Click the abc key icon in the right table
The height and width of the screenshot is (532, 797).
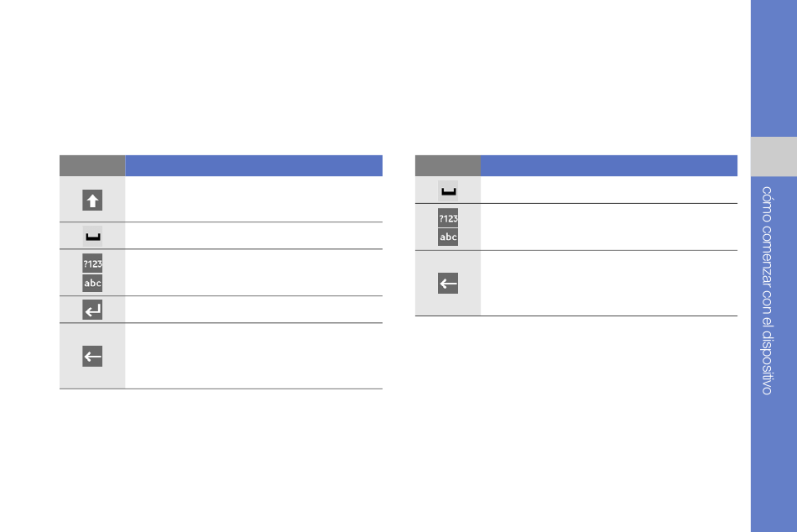(448, 237)
